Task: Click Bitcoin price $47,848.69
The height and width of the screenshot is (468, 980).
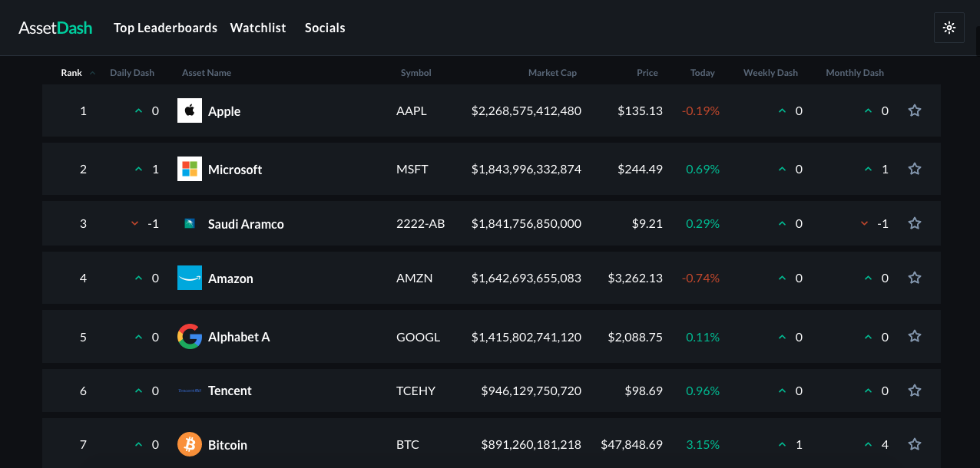Action: [631, 444]
